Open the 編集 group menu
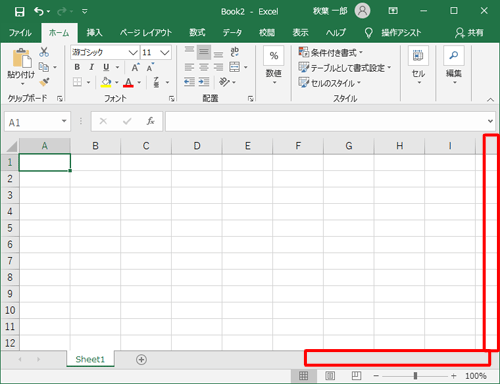This screenshot has width=500, height=384. 454,65
